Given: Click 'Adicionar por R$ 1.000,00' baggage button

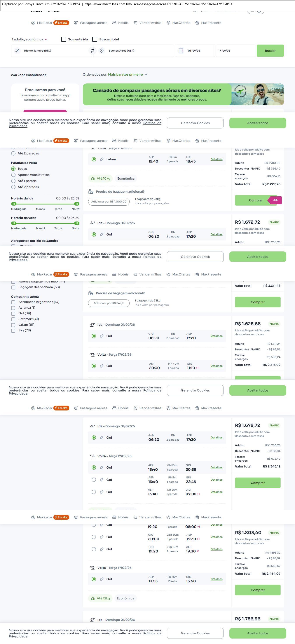Looking at the screenshot, I should pos(109,202).
